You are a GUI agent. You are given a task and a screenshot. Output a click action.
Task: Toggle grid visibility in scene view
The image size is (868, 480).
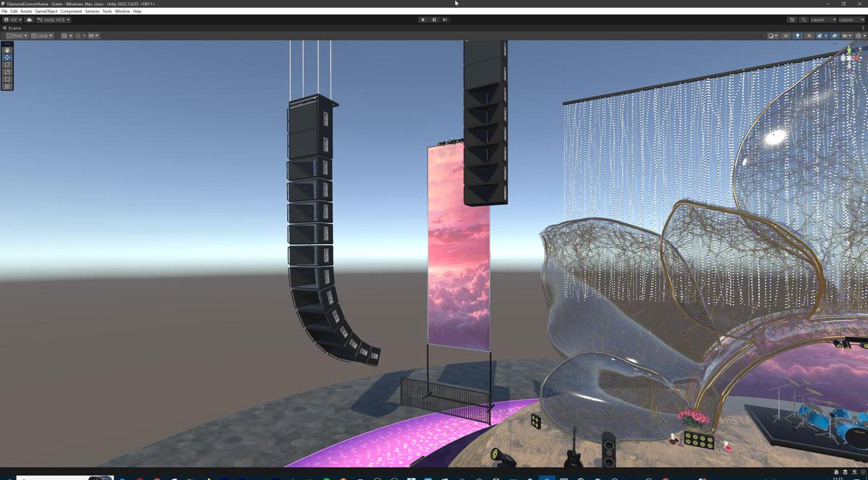64,35
